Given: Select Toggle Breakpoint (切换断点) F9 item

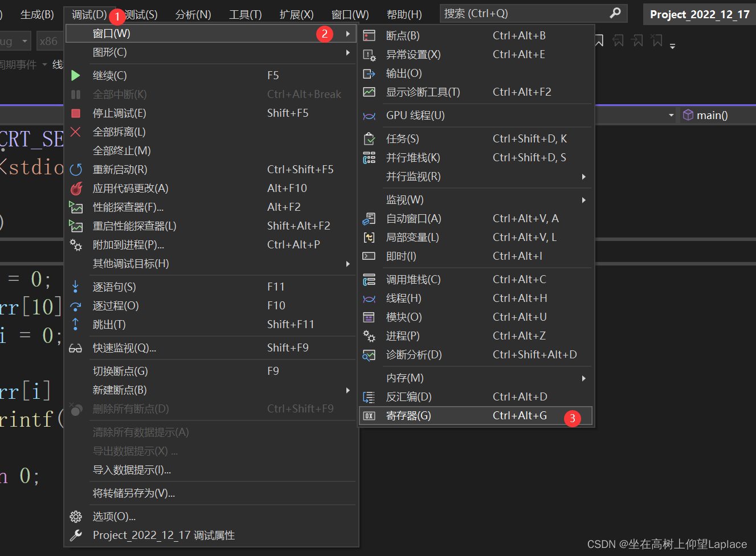Looking at the screenshot, I should pyautogui.click(x=211, y=371).
